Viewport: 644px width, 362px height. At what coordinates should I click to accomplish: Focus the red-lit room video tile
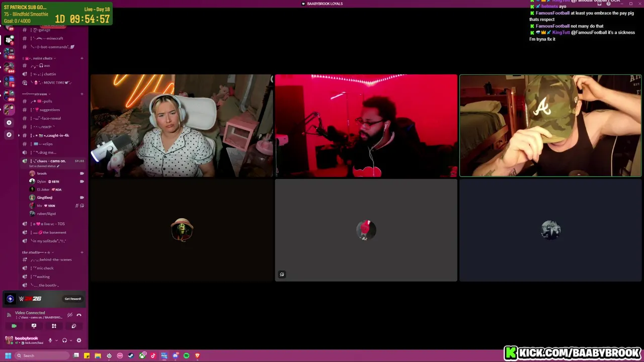tap(366, 126)
